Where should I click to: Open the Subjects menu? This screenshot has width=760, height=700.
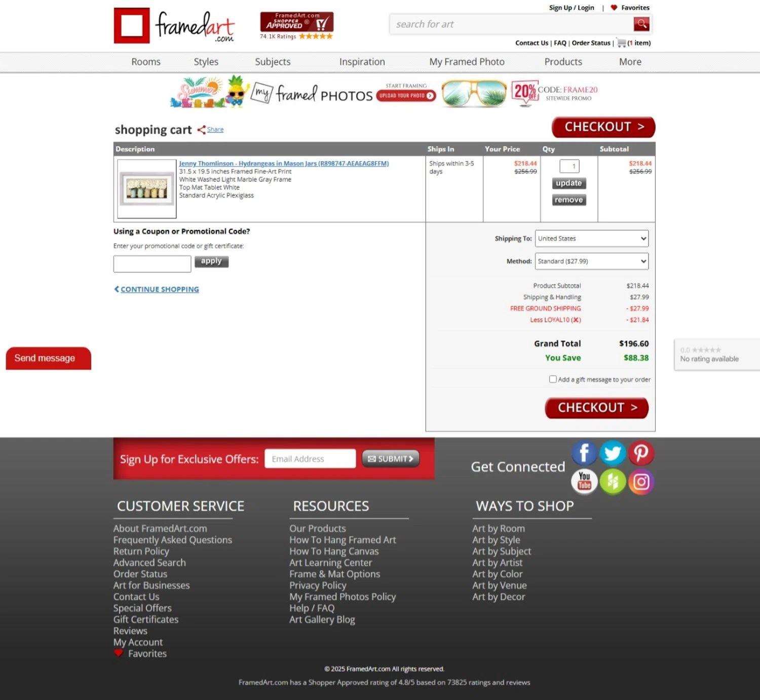pos(273,62)
